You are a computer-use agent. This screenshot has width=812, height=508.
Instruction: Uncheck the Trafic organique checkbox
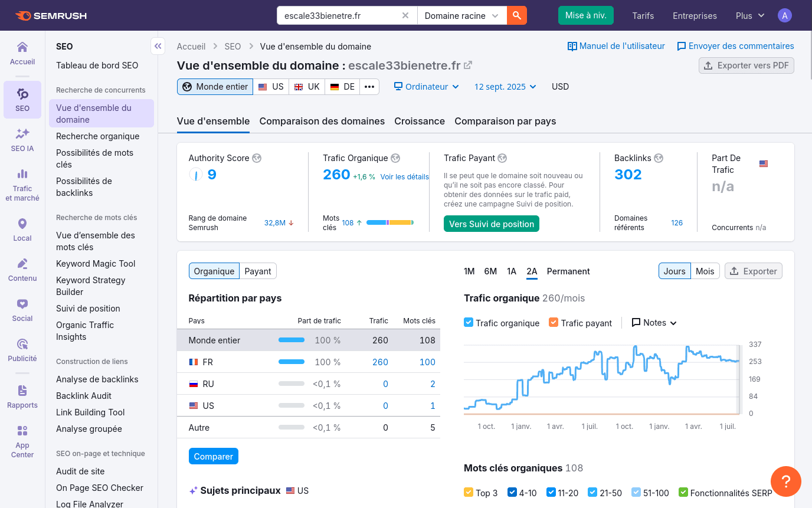click(x=469, y=323)
